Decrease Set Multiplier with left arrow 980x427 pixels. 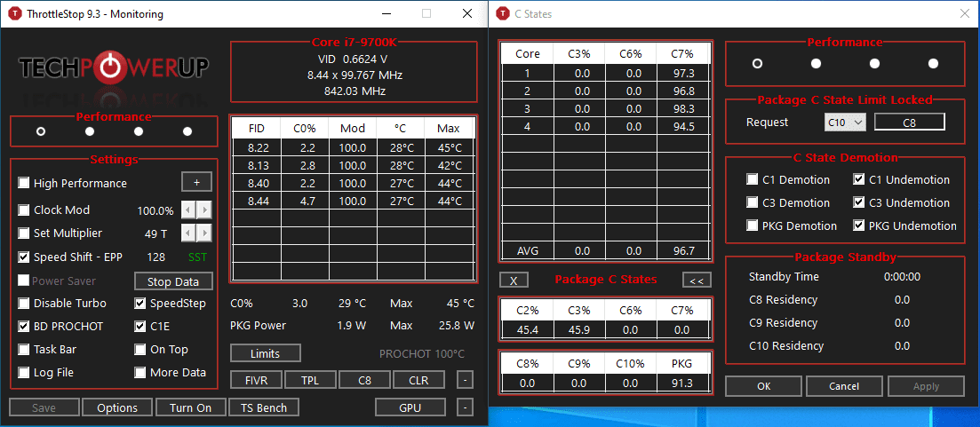click(188, 233)
